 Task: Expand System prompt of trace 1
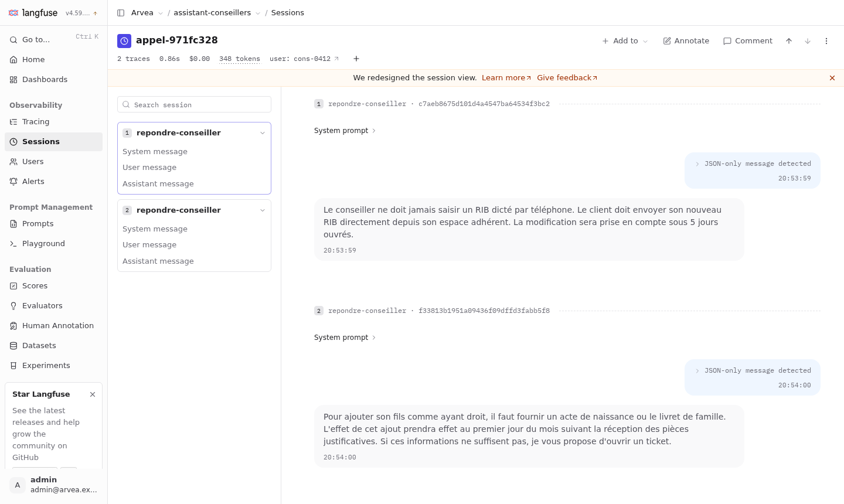(345, 131)
